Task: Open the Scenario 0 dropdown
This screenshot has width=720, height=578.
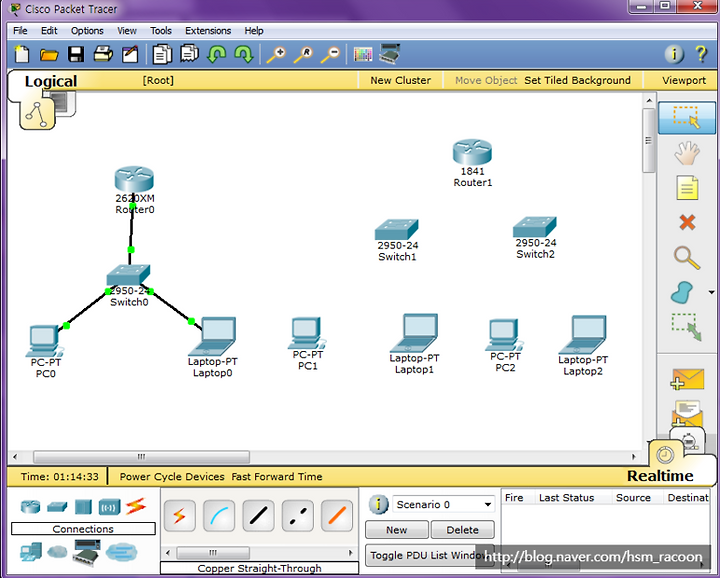Action: click(x=443, y=505)
